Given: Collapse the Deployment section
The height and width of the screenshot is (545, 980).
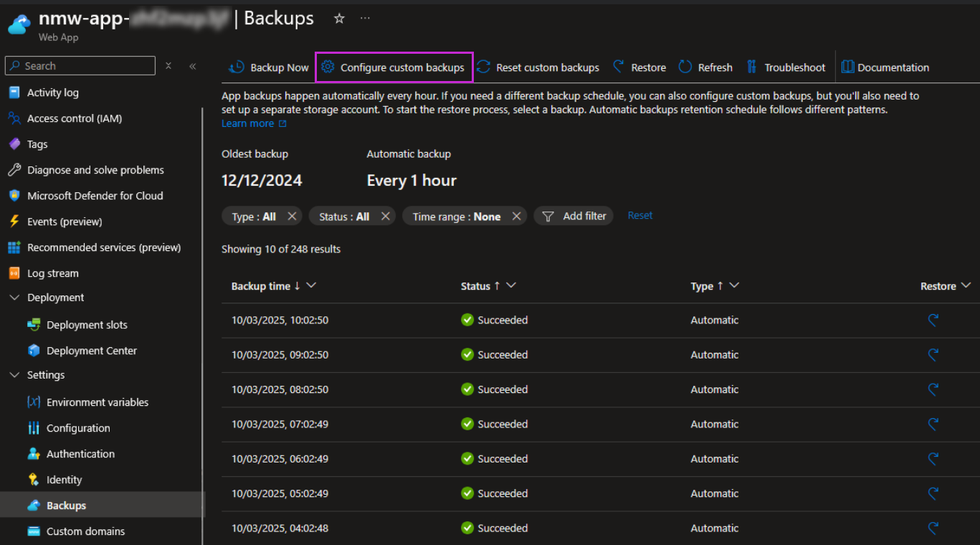Looking at the screenshot, I should point(13,297).
